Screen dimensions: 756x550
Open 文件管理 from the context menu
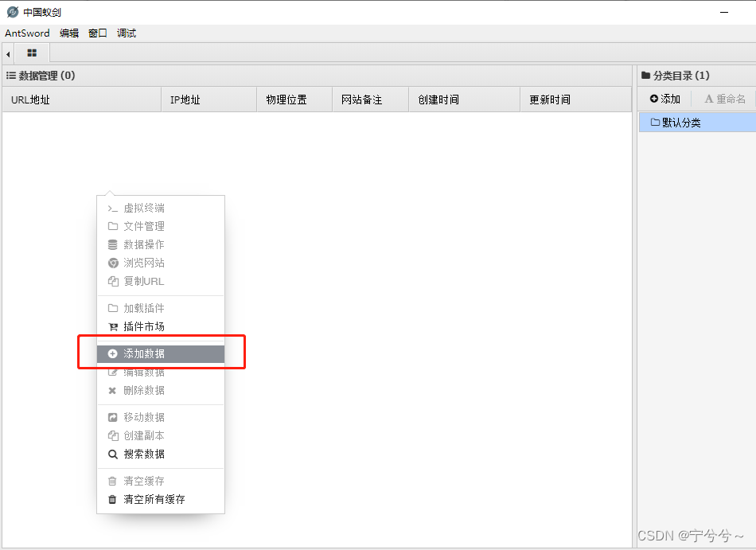(x=143, y=226)
